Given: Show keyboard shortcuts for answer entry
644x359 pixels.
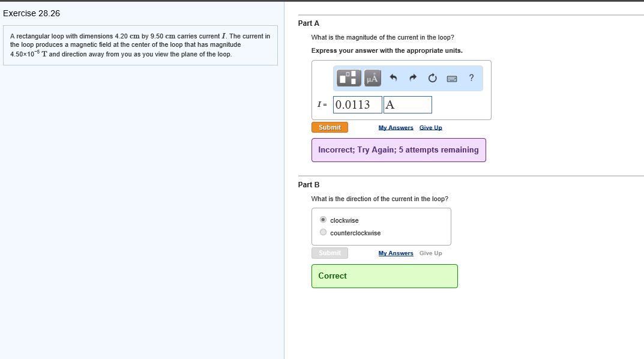Looking at the screenshot, I should pyautogui.click(x=452, y=78).
